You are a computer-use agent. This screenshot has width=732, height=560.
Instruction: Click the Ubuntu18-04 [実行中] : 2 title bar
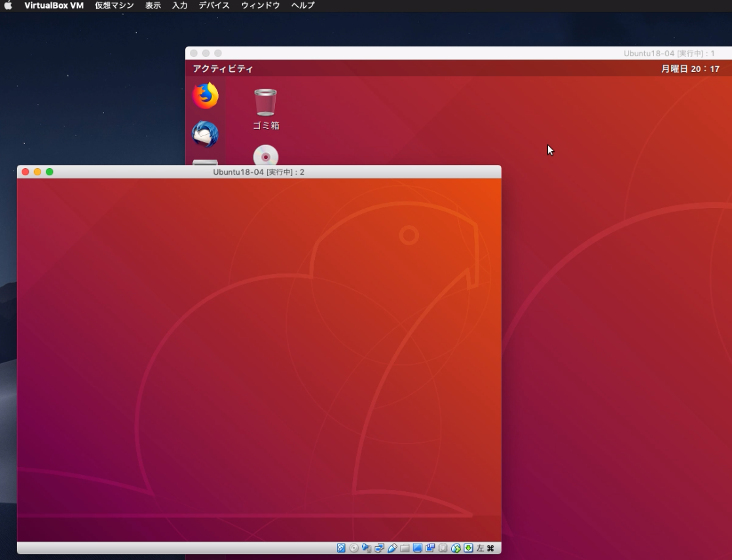259,172
